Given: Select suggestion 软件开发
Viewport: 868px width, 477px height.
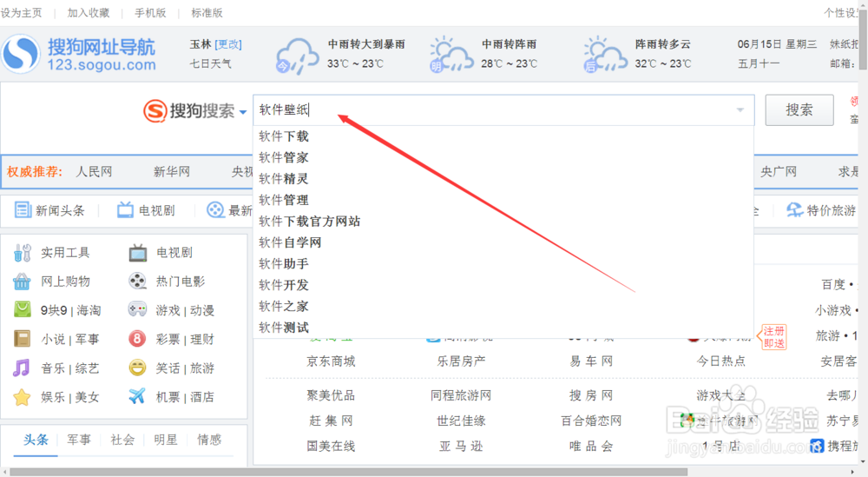Looking at the screenshot, I should coord(503,285).
